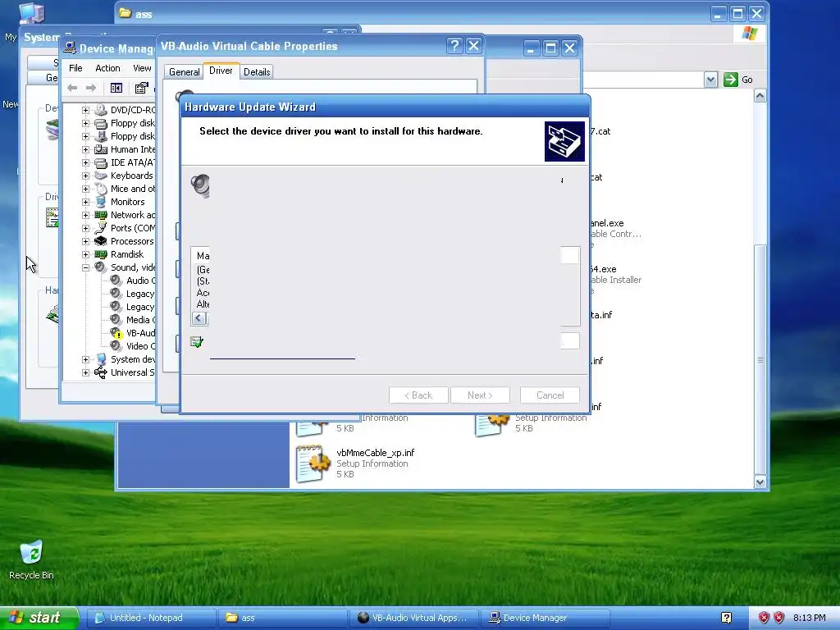Click the Processors chip icon

pyautogui.click(x=101, y=241)
